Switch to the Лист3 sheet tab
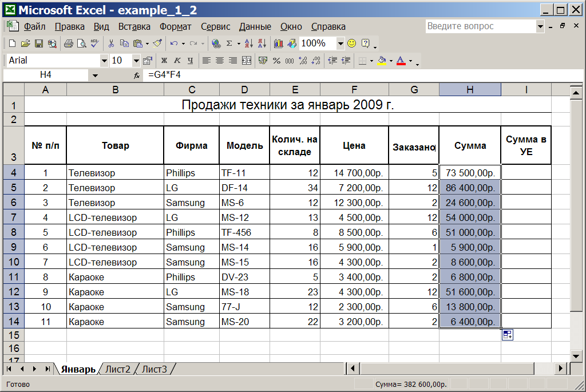The image size is (586, 392). click(154, 369)
